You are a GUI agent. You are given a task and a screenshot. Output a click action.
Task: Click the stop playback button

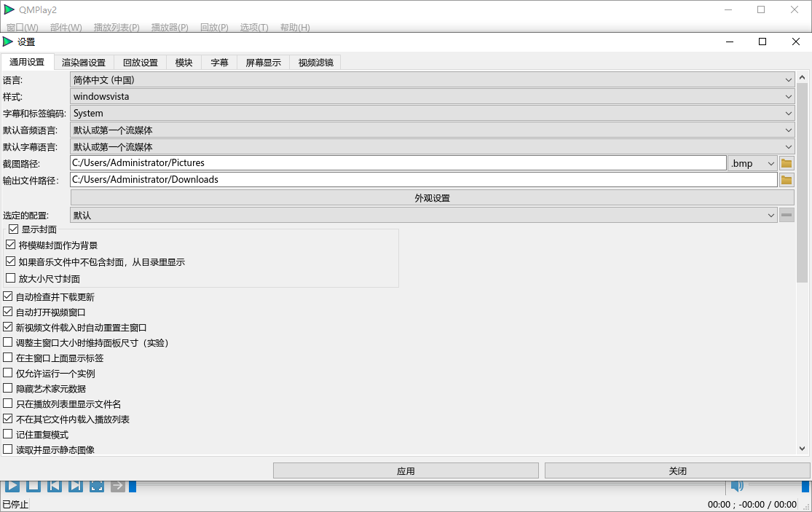[33, 486]
